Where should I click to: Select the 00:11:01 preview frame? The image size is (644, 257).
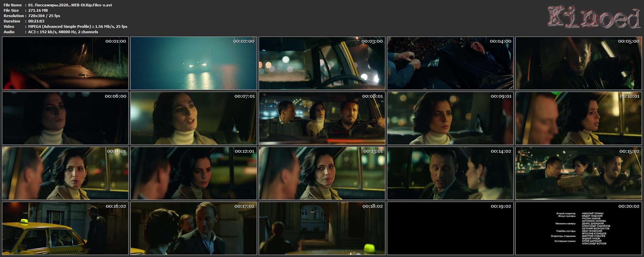65,173
